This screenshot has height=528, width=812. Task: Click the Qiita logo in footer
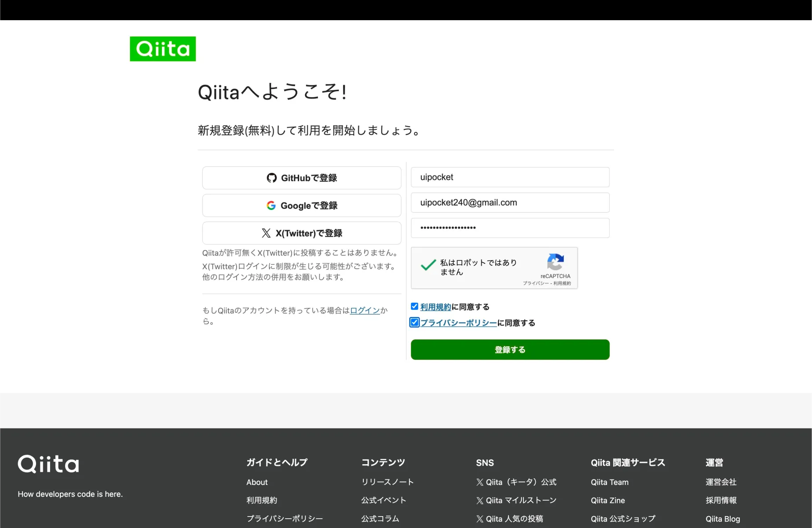click(x=48, y=463)
